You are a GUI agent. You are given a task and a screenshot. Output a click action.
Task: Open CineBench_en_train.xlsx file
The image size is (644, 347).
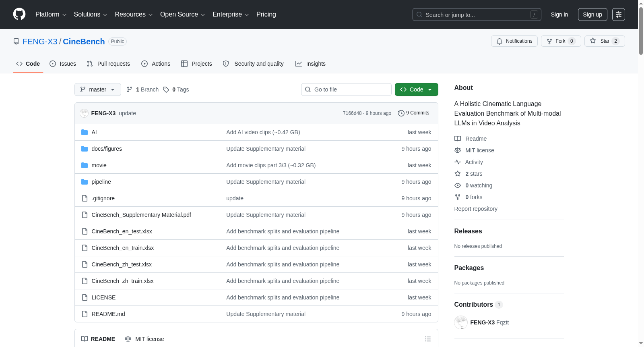click(123, 248)
